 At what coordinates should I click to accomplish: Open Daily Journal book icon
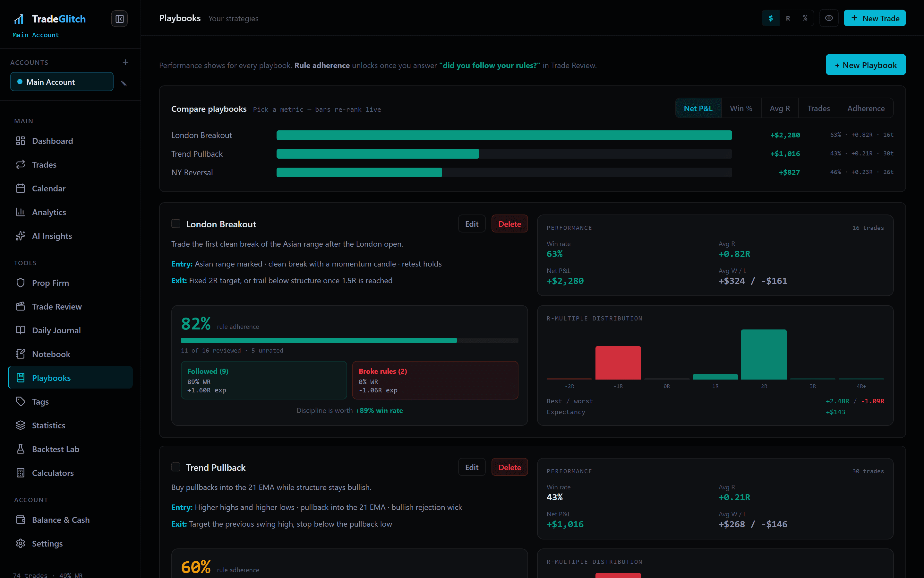pos(21,330)
